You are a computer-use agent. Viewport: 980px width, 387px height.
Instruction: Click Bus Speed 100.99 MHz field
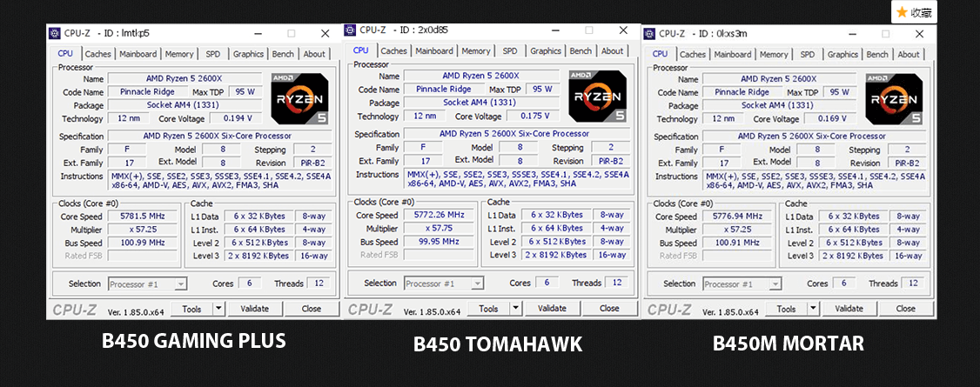click(x=143, y=243)
